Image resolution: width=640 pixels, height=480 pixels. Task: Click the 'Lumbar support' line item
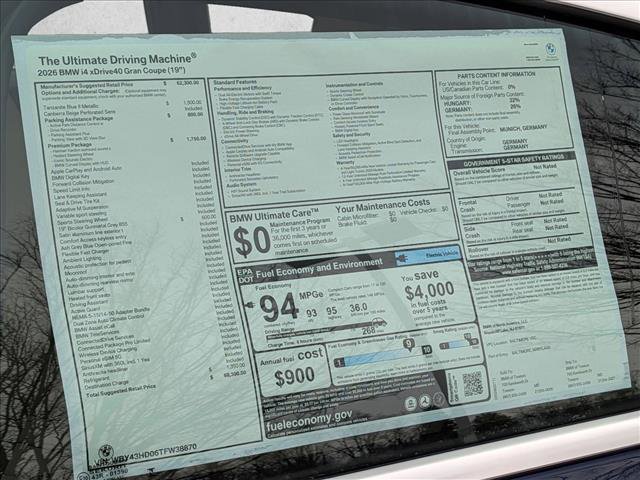[86, 291]
